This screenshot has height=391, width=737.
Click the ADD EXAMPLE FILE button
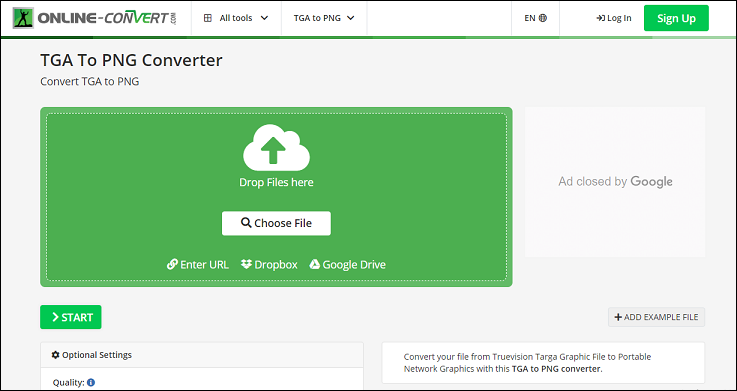click(x=656, y=317)
